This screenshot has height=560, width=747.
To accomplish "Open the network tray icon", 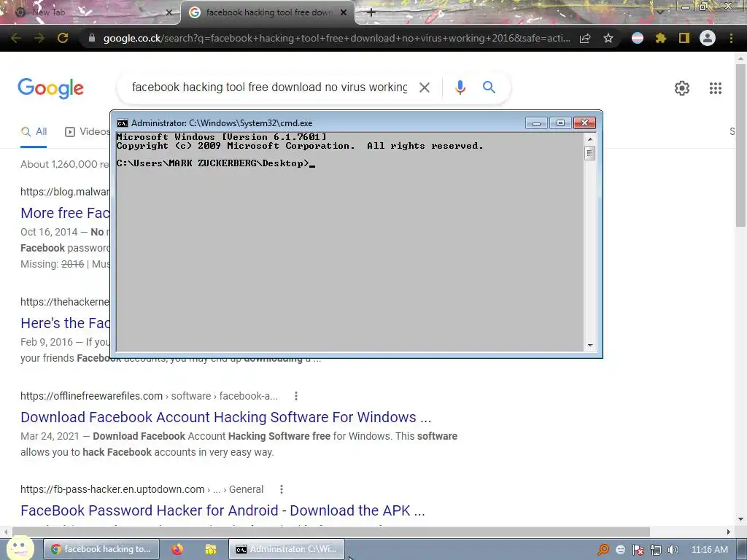I will click(656, 550).
